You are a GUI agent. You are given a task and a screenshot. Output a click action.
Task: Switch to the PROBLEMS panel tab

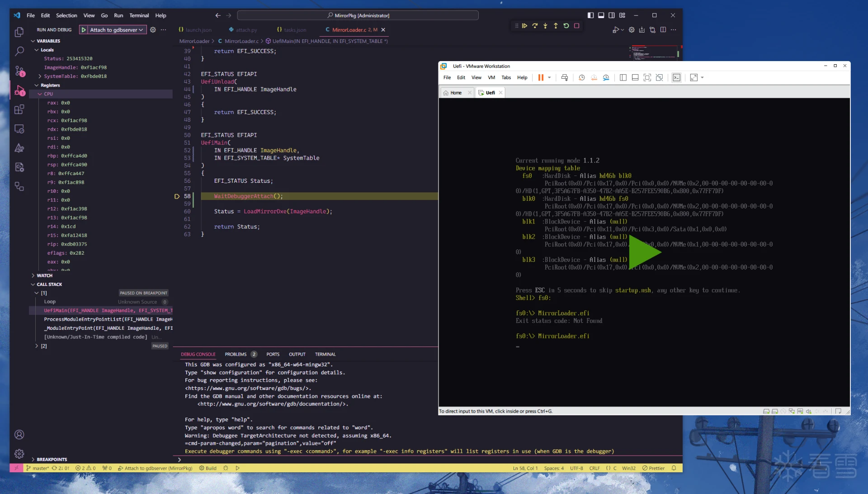(x=236, y=354)
